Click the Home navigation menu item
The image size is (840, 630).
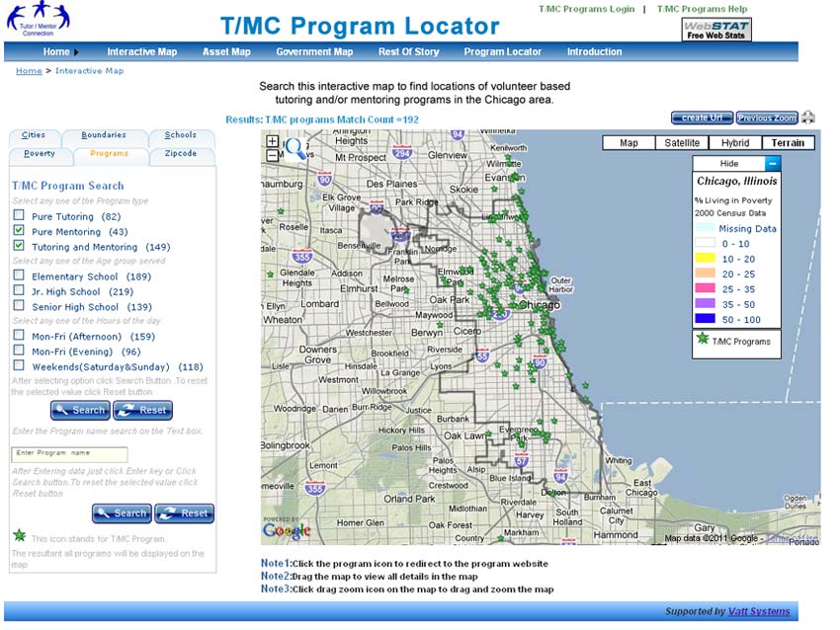tap(56, 52)
